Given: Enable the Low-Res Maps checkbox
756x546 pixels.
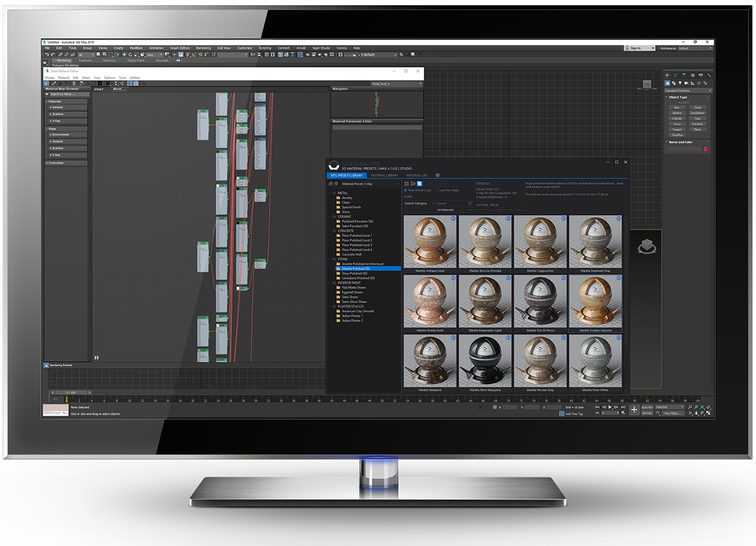Looking at the screenshot, I should pos(436,190).
